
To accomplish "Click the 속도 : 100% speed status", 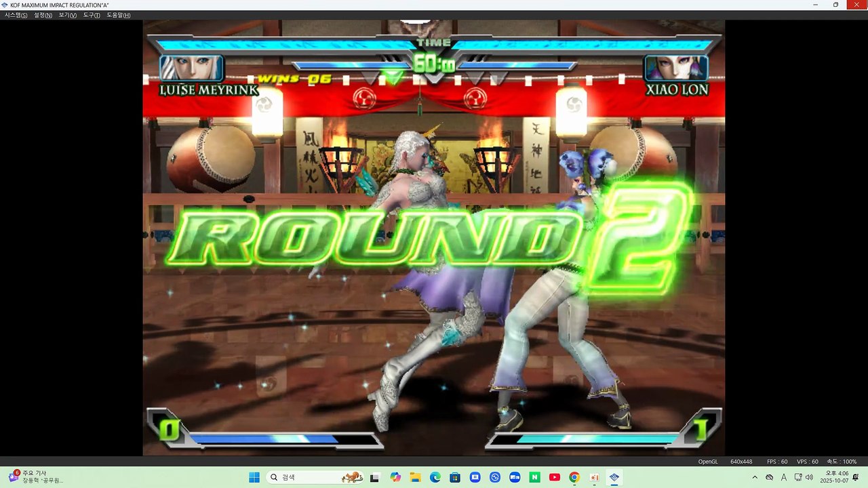I will pos(841,462).
